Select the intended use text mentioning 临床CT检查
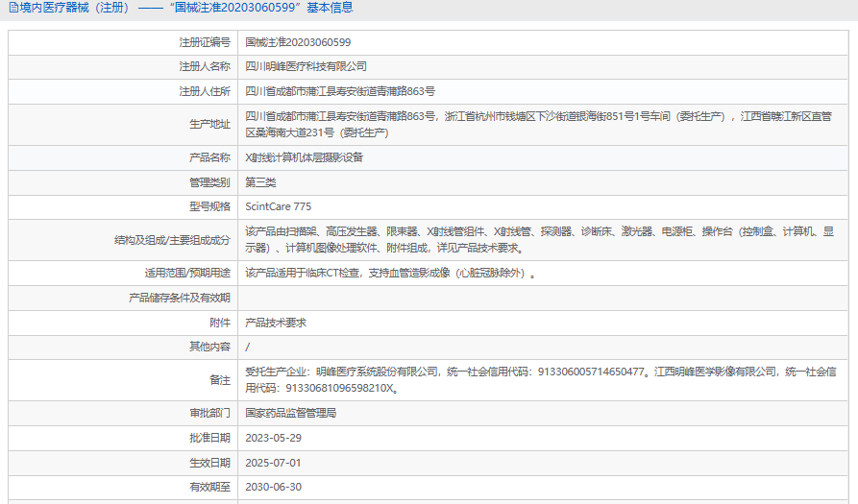 (x=390, y=274)
